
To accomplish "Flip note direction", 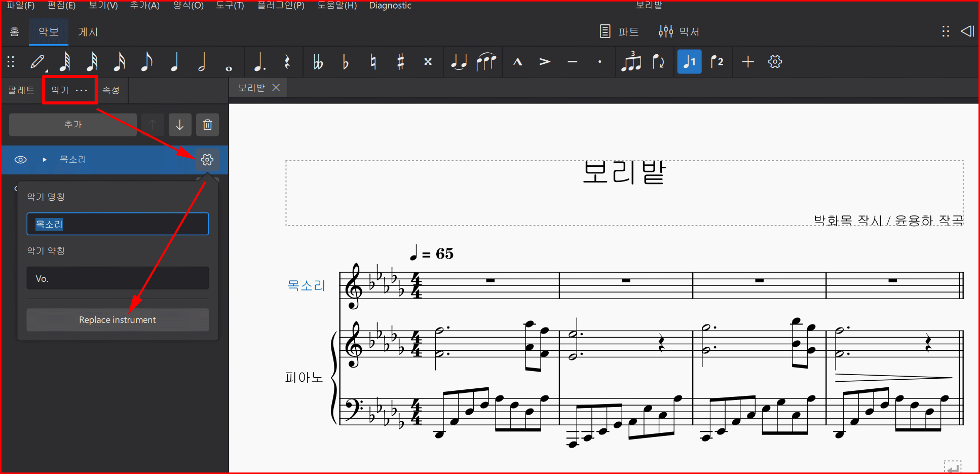I will (658, 62).
